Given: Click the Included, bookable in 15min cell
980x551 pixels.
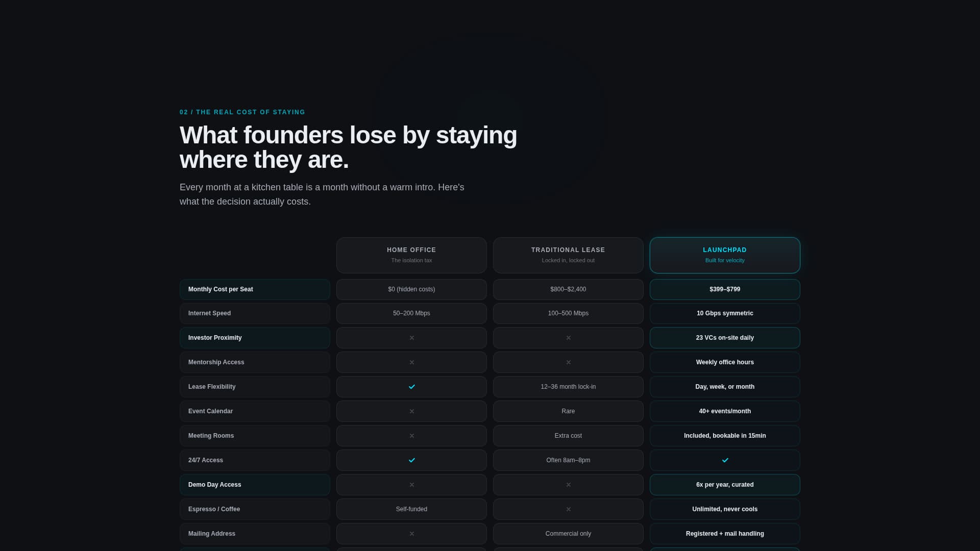Looking at the screenshot, I should [x=725, y=436].
